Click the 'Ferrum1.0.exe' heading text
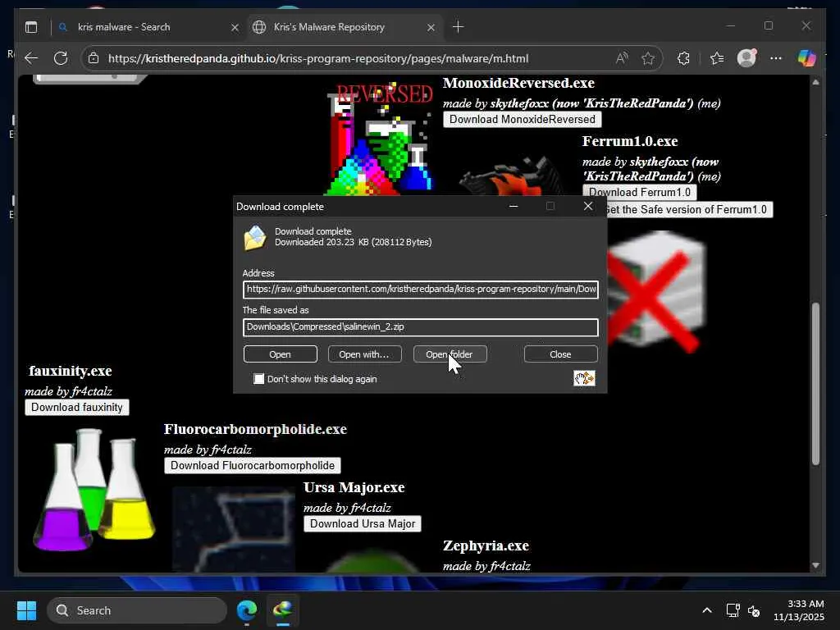This screenshot has width=840, height=630. coord(630,141)
